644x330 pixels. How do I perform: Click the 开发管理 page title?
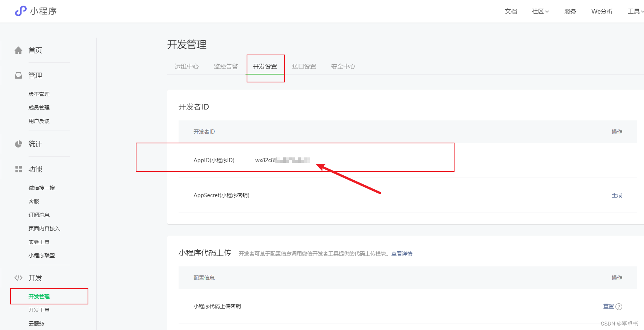(187, 45)
